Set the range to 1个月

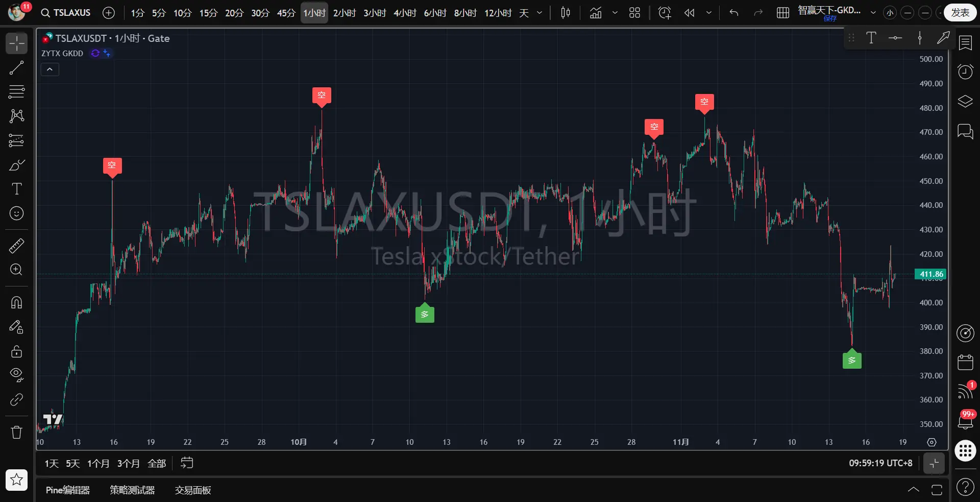[x=98, y=464]
